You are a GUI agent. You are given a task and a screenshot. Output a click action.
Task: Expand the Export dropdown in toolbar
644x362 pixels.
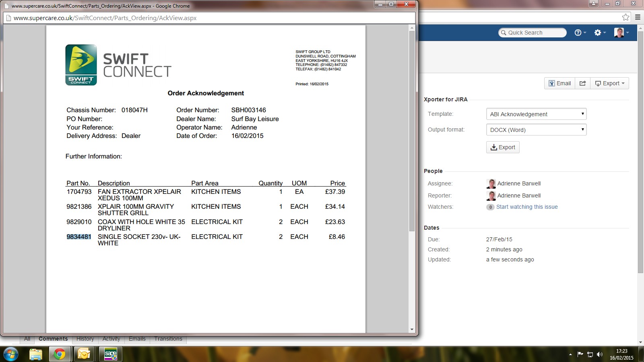609,83
